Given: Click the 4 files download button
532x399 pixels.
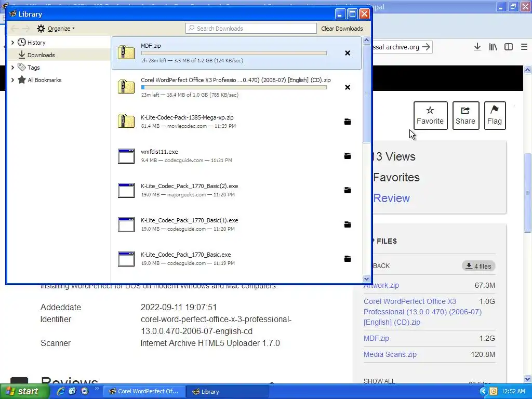Looking at the screenshot, I should pyautogui.click(x=478, y=266).
